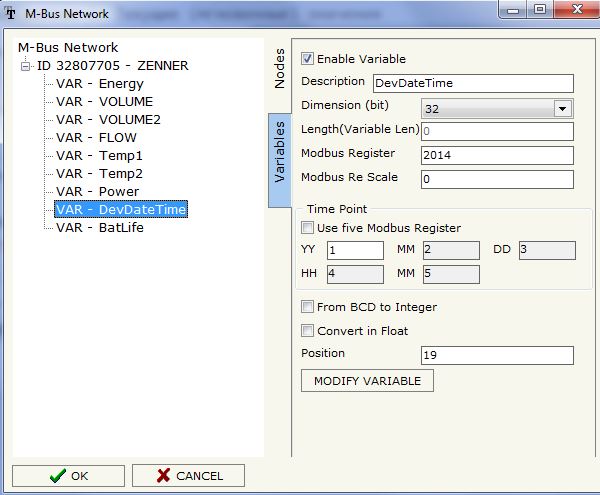The image size is (600, 495).
Task: Select VAR - Energy in the tree
Action: [x=99, y=84]
